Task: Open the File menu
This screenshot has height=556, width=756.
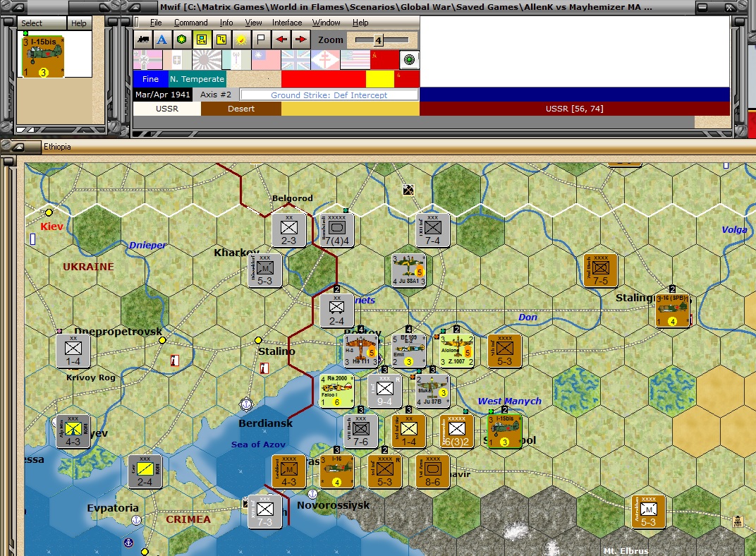Action: [156, 23]
